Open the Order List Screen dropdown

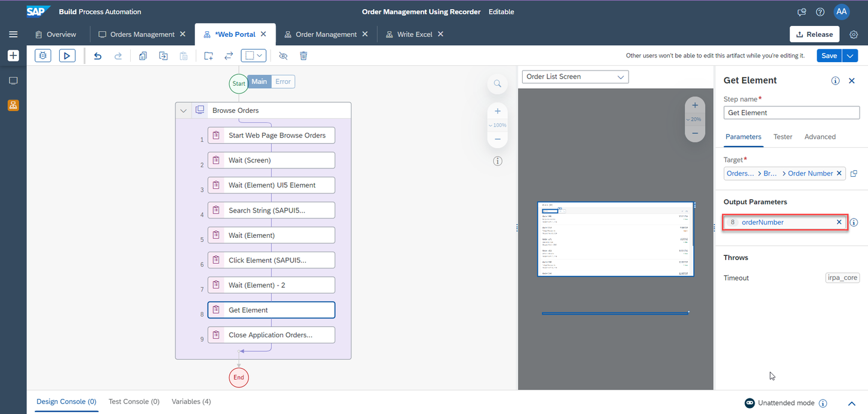tap(575, 77)
